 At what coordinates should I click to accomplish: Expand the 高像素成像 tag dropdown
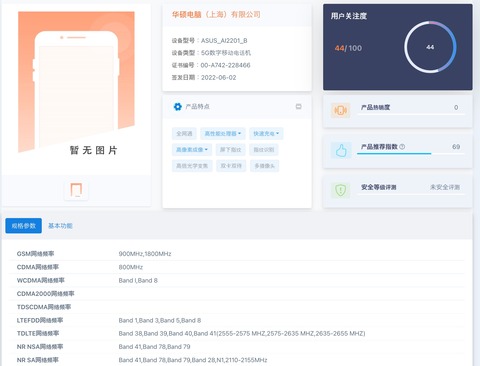(192, 150)
